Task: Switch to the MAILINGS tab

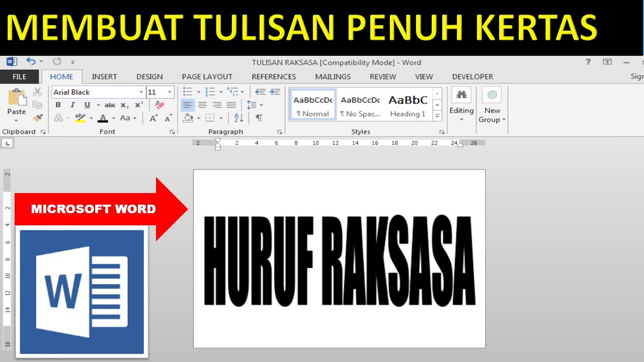Action: coord(333,77)
